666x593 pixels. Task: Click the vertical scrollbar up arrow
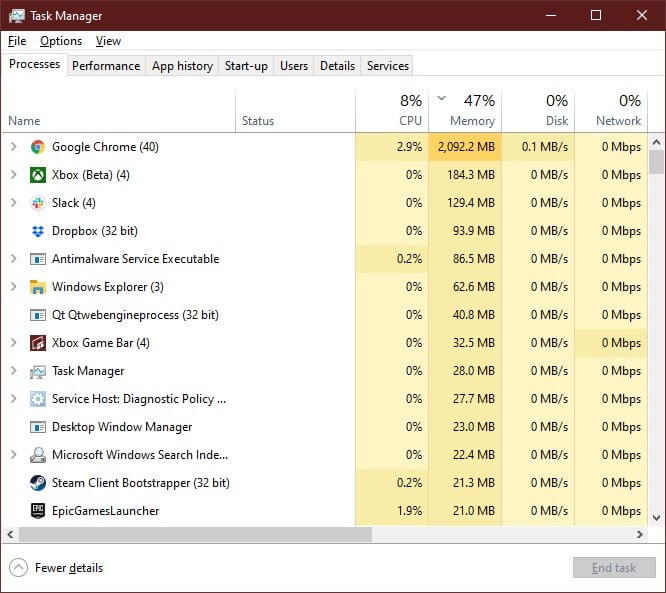coord(656,143)
